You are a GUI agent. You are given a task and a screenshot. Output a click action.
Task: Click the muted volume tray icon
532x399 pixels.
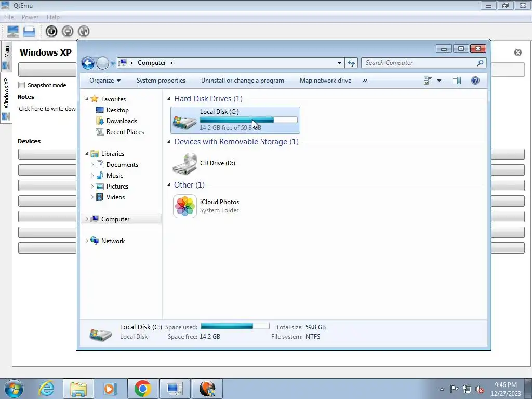click(480, 389)
